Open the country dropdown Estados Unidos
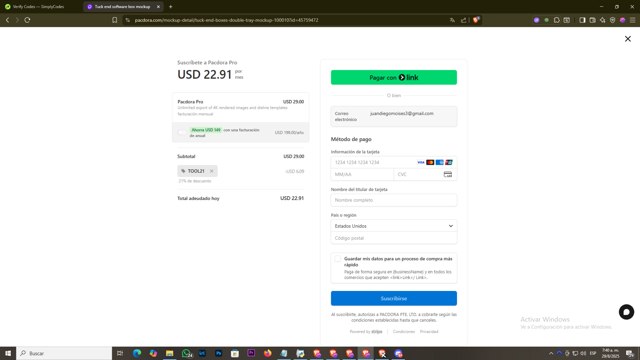Viewport: 640px width, 360px height. (x=393, y=226)
